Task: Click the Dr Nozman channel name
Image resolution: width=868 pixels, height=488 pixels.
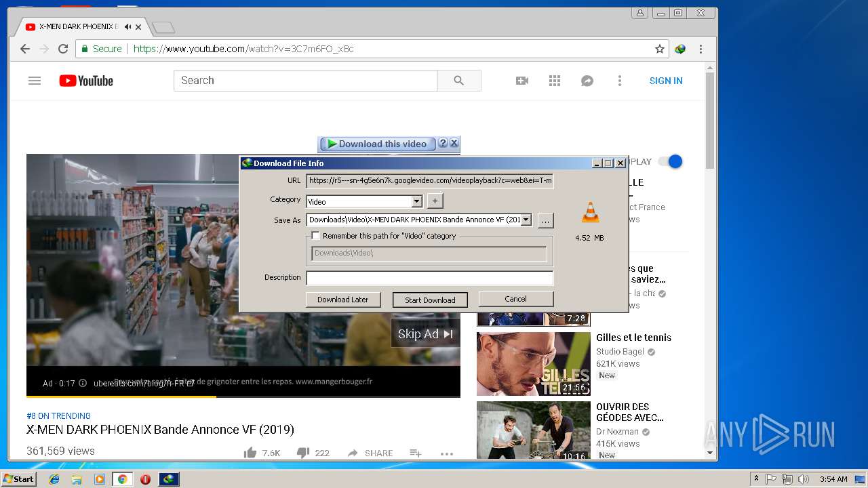Action: point(617,432)
